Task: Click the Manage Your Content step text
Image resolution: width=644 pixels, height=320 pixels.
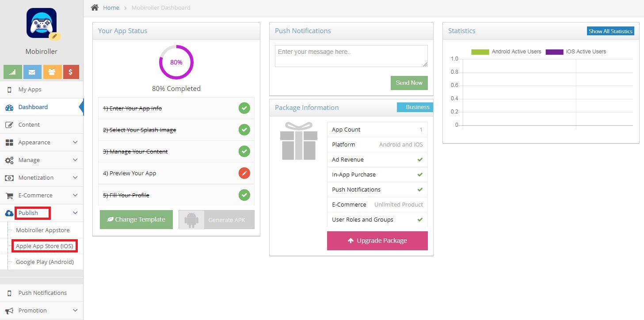Action: click(x=135, y=151)
